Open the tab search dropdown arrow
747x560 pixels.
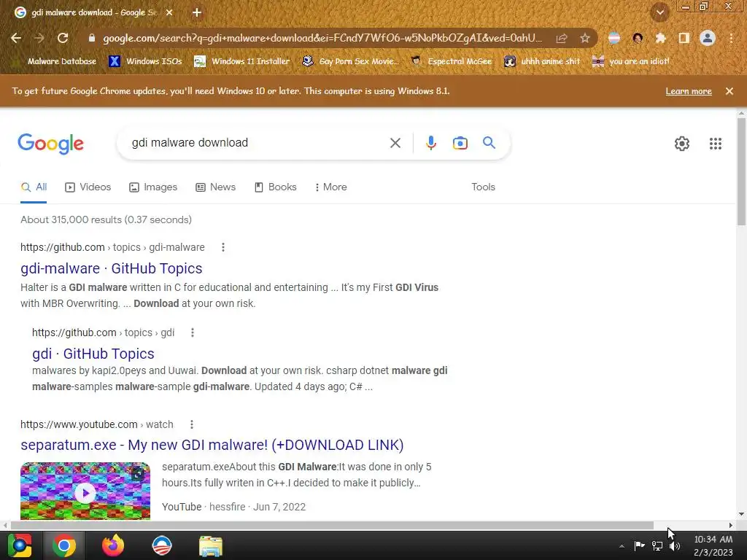659,13
